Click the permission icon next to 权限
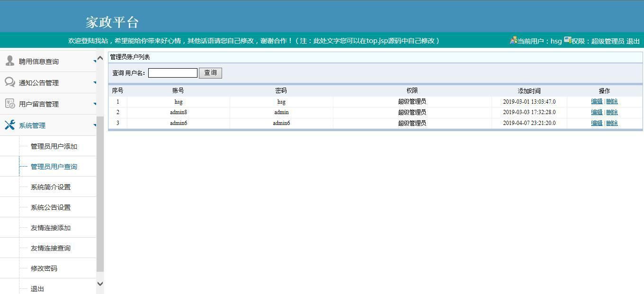The height and width of the screenshot is (294, 644). tap(567, 40)
